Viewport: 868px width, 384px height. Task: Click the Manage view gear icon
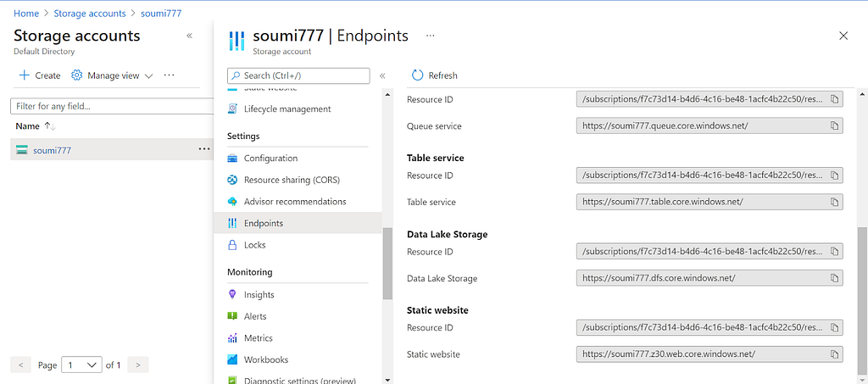(x=77, y=75)
